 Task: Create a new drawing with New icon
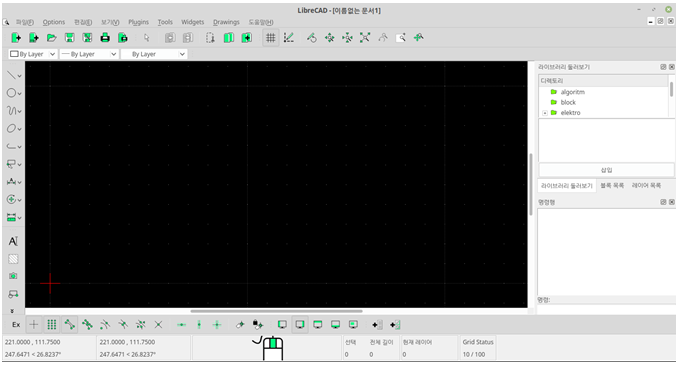[x=16, y=38]
